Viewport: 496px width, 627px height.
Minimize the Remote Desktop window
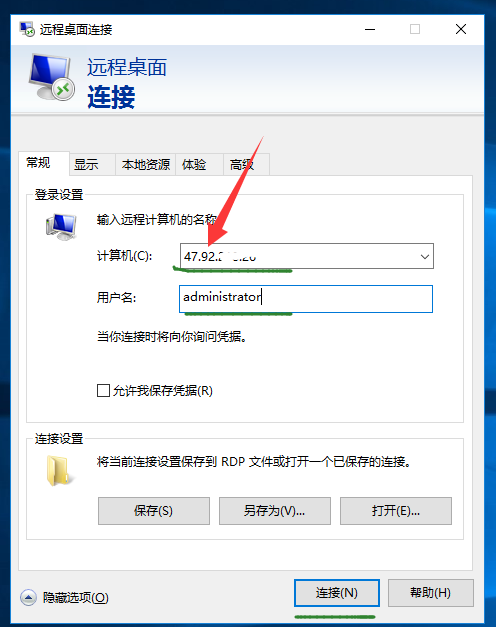370,29
